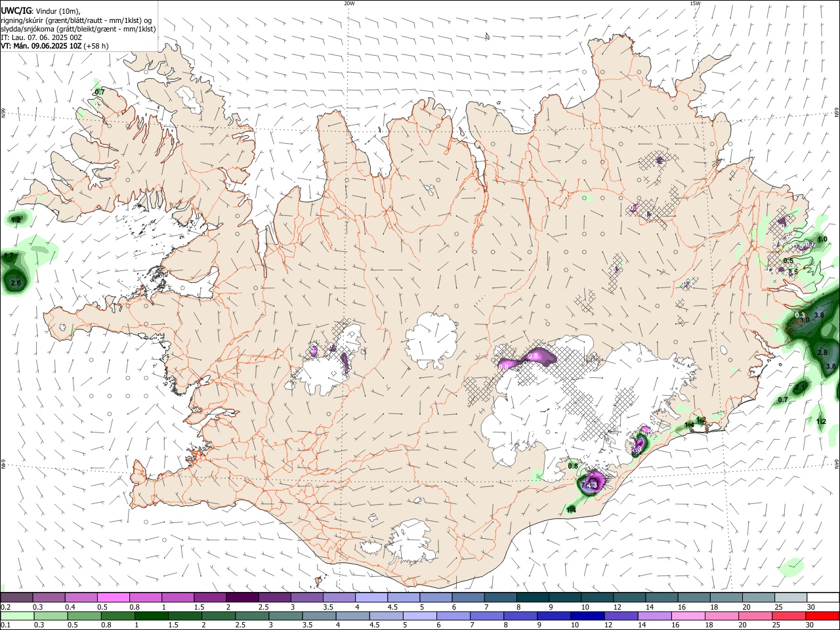Image resolution: width=840 pixels, height=630 pixels.
Task: Pick the light lavender swatch at snow value 4
Action: coord(371,598)
